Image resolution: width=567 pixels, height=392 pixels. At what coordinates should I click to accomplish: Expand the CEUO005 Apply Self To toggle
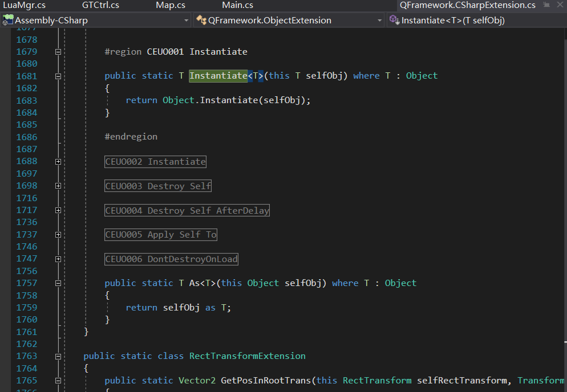(x=58, y=235)
